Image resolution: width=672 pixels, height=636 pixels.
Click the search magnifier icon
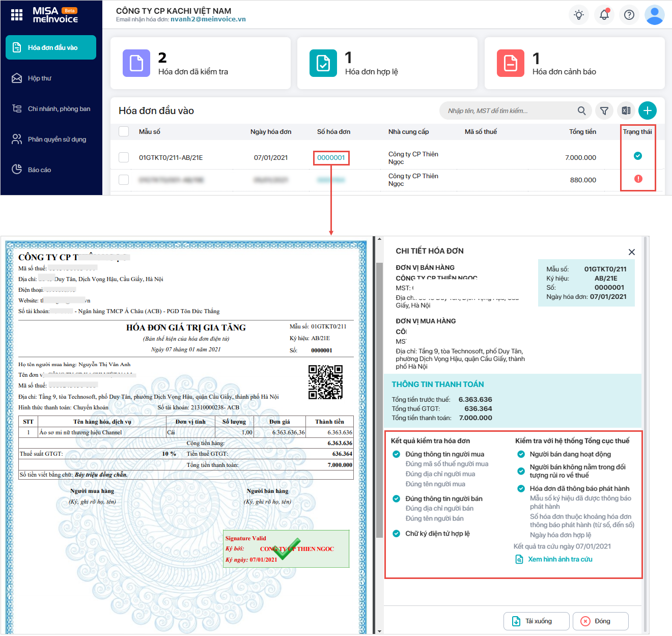(x=581, y=110)
